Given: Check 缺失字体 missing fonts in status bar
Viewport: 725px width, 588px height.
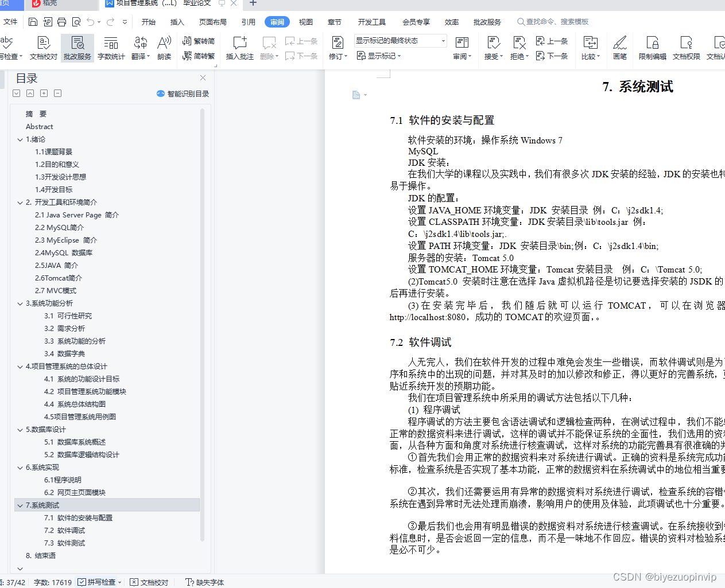Looking at the screenshot, I should pyautogui.click(x=204, y=582).
